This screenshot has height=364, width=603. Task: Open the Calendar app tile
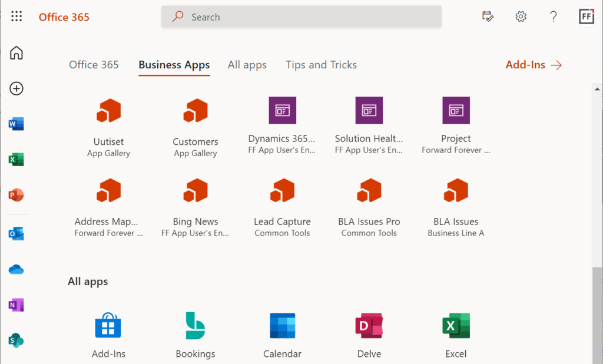click(282, 325)
